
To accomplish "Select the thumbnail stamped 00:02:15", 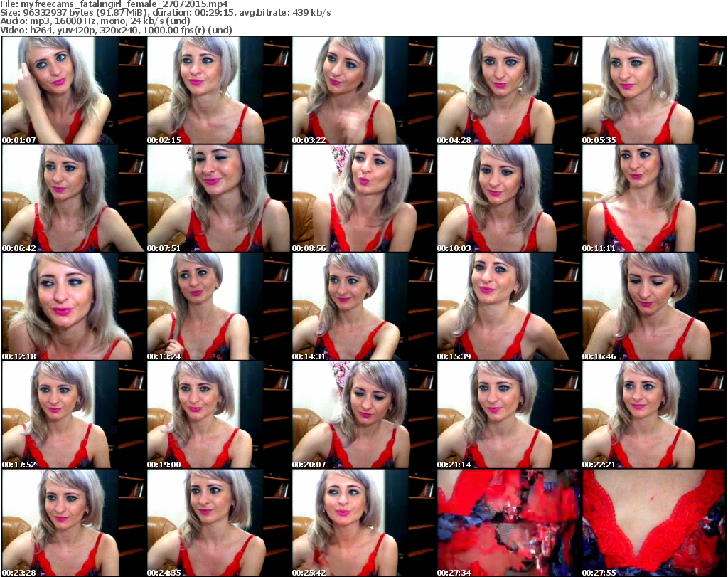I will tap(219, 90).
